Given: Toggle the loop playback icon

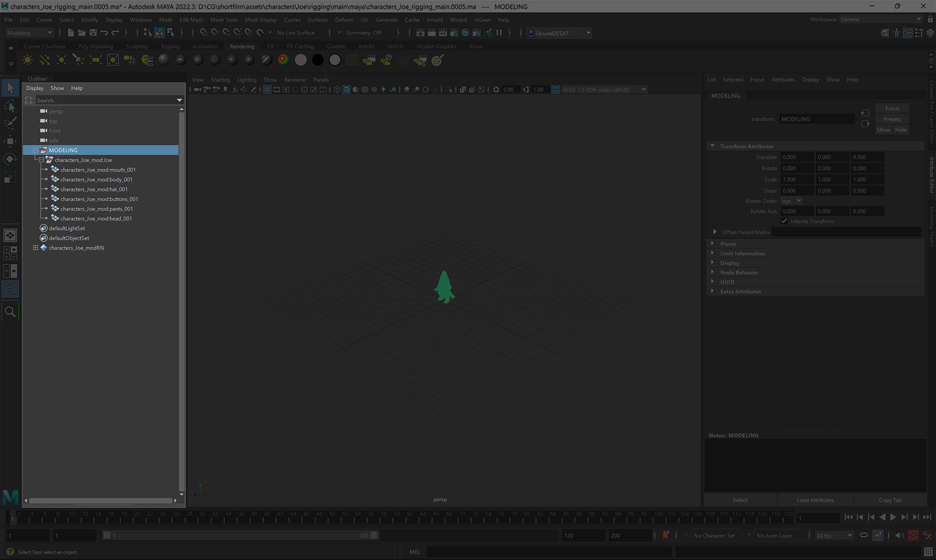Looking at the screenshot, I should (x=864, y=536).
